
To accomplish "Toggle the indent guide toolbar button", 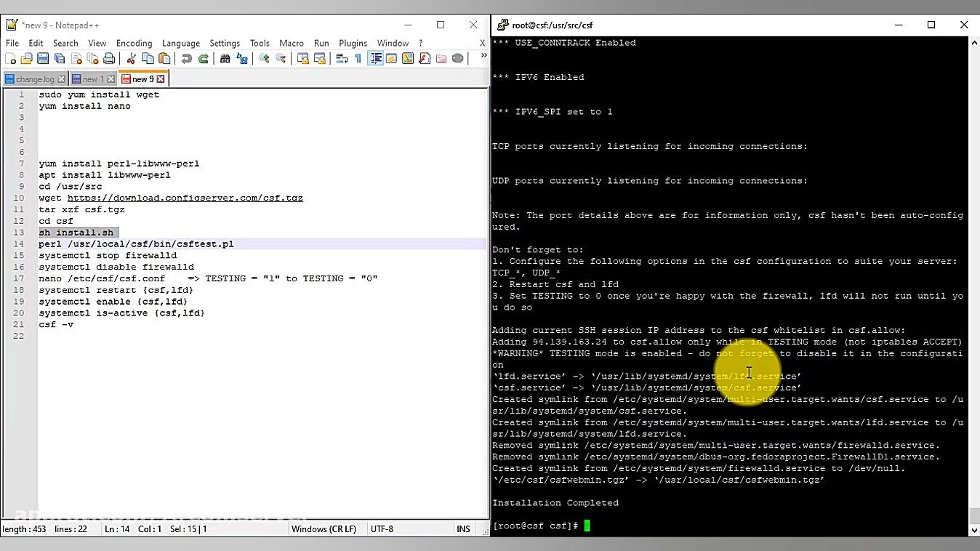I will tap(376, 59).
